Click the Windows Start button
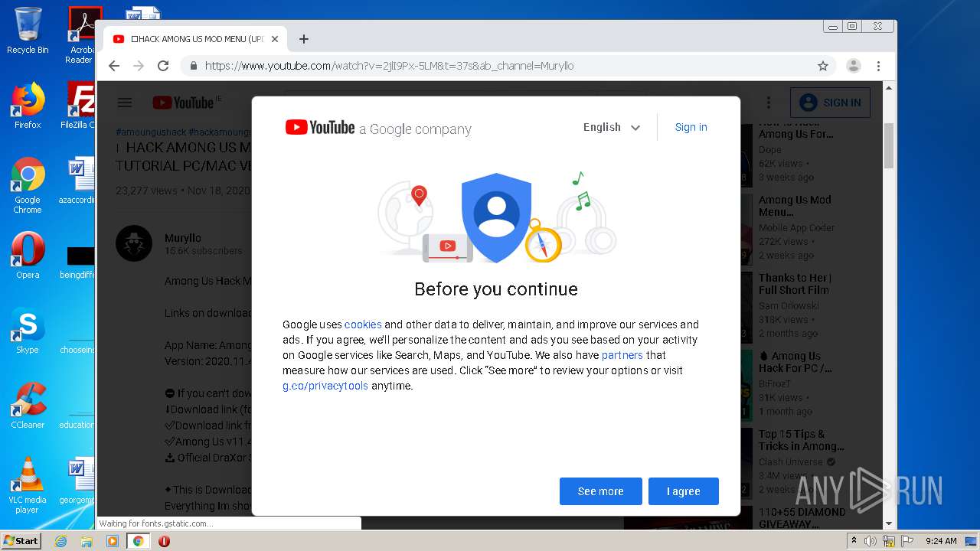 tap(21, 540)
